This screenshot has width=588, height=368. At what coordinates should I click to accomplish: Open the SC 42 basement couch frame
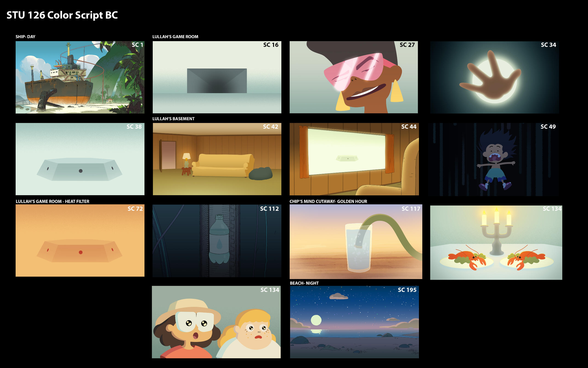pos(217,159)
